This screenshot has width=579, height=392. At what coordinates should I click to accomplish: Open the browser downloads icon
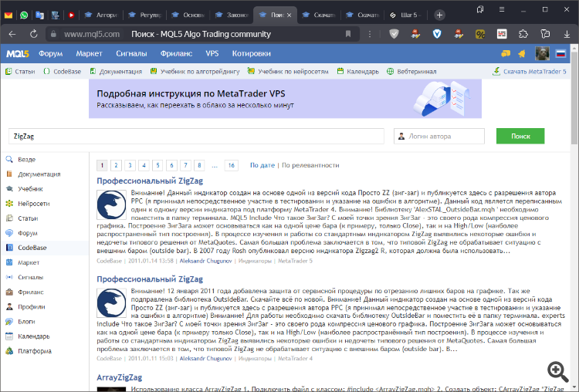(x=567, y=34)
